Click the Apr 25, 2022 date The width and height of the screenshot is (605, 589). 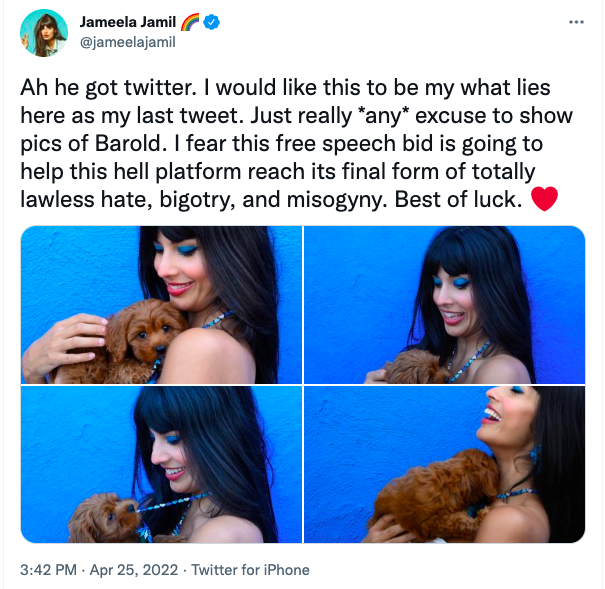pos(134,570)
